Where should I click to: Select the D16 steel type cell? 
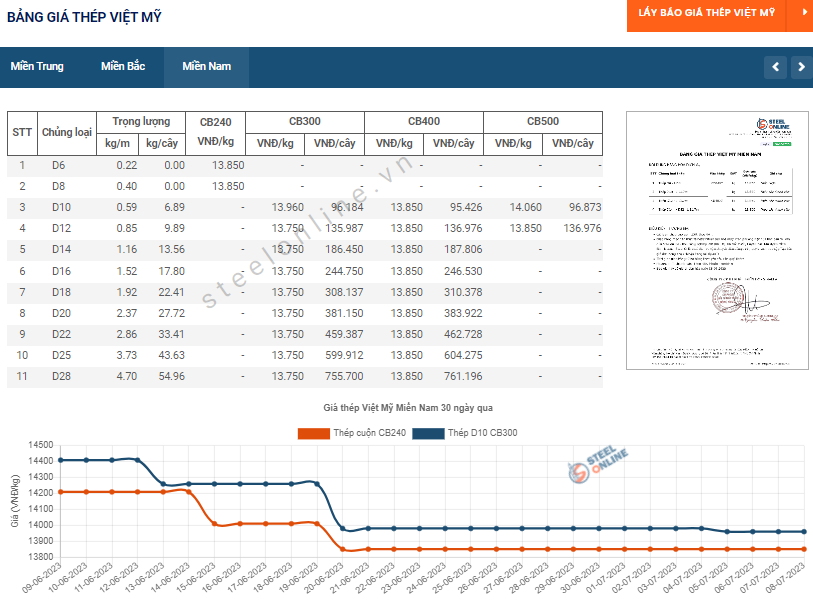click(61, 271)
